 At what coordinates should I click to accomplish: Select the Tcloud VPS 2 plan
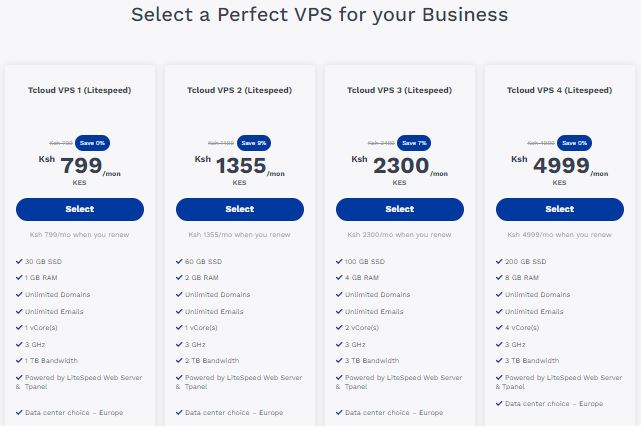240,209
